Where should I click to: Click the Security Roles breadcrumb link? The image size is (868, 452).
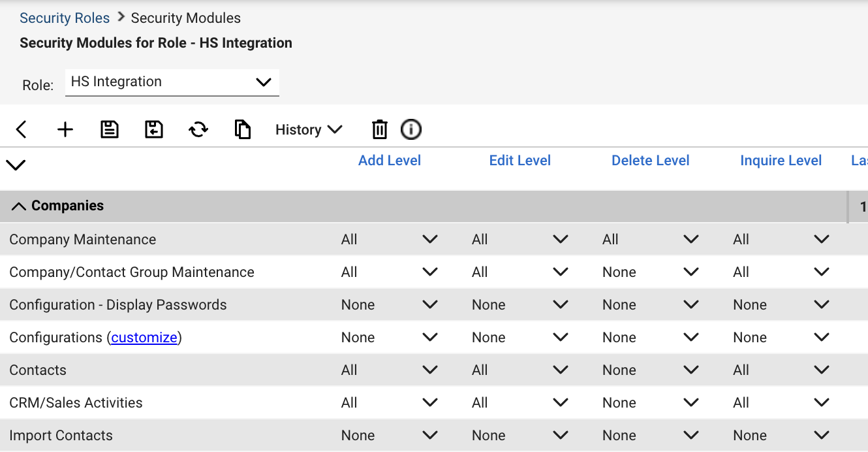click(65, 18)
